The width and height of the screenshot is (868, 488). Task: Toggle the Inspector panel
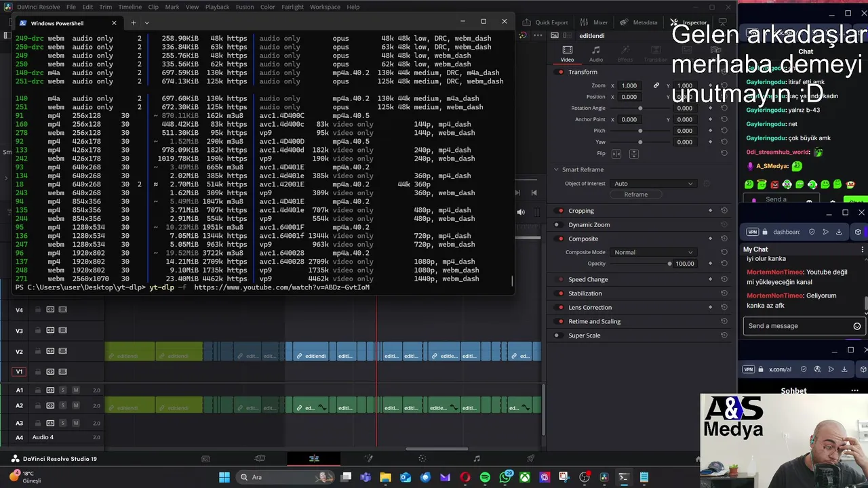pyautogui.click(x=689, y=22)
